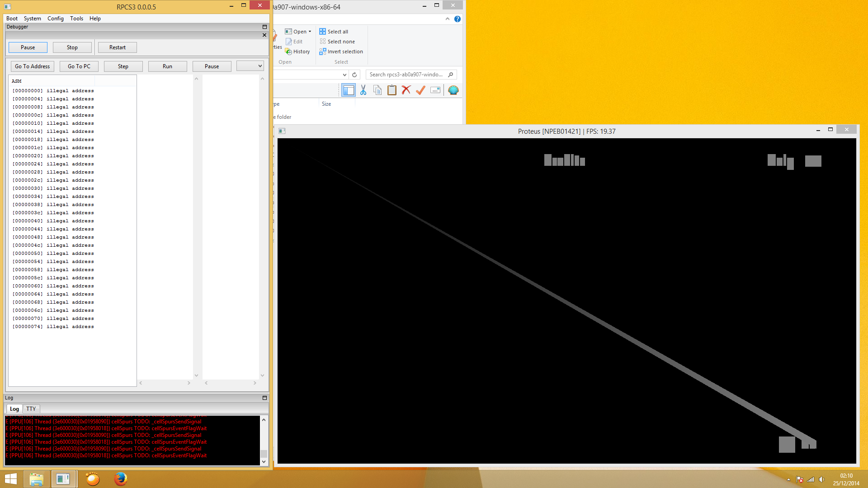Viewport: 868px width, 488px height.
Task: Click the Run button in Debugger
Action: click(x=167, y=66)
